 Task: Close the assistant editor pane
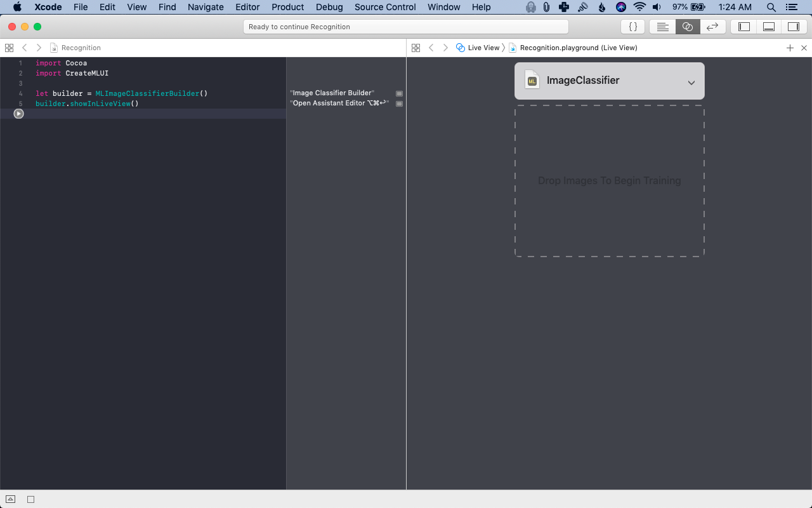pyautogui.click(x=804, y=48)
